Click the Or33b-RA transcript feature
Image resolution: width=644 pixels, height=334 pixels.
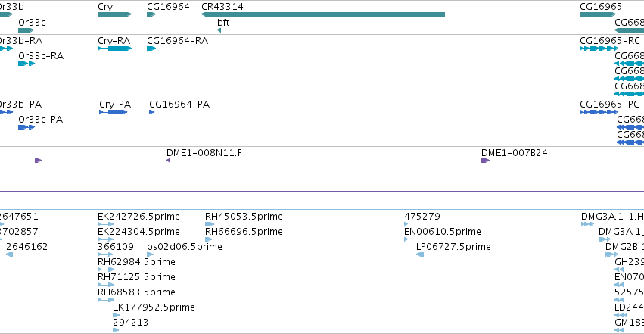pyautogui.click(x=6, y=48)
